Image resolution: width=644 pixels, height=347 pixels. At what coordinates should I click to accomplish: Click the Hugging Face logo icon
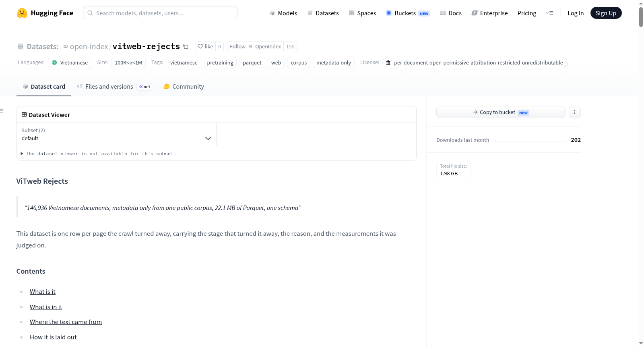point(22,13)
